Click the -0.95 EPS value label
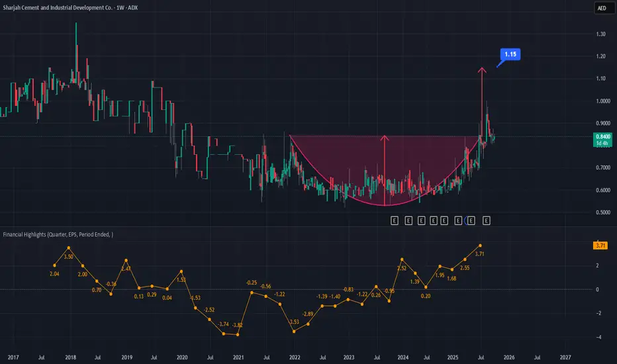617x364 pixels. coord(389,291)
